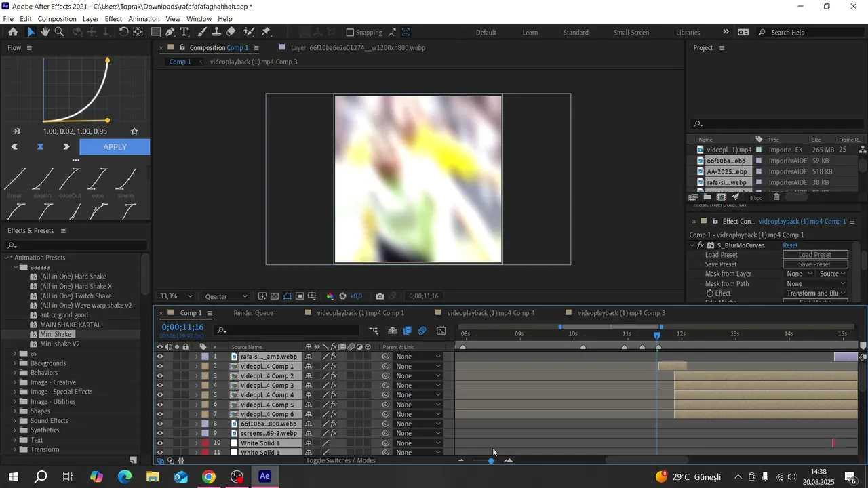The image size is (868, 488).
Task: Select the Hand tool
Action: [45, 32]
